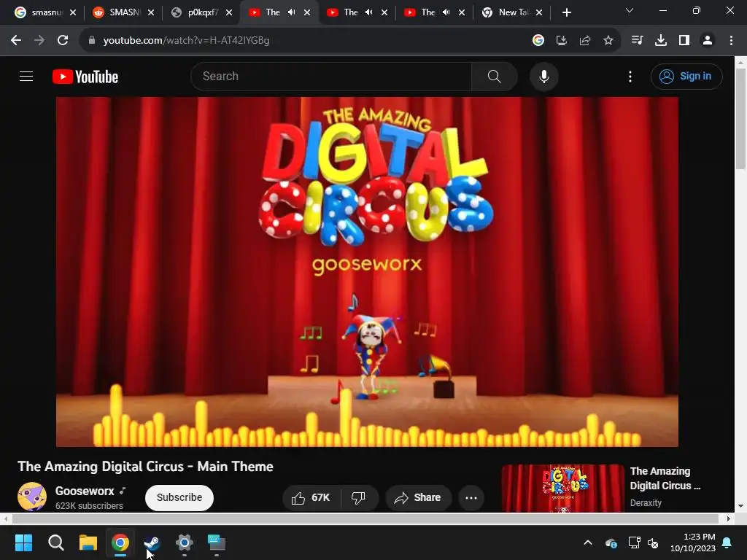Click the muted volume tray icon
The height and width of the screenshot is (560, 747).
pyautogui.click(x=653, y=542)
